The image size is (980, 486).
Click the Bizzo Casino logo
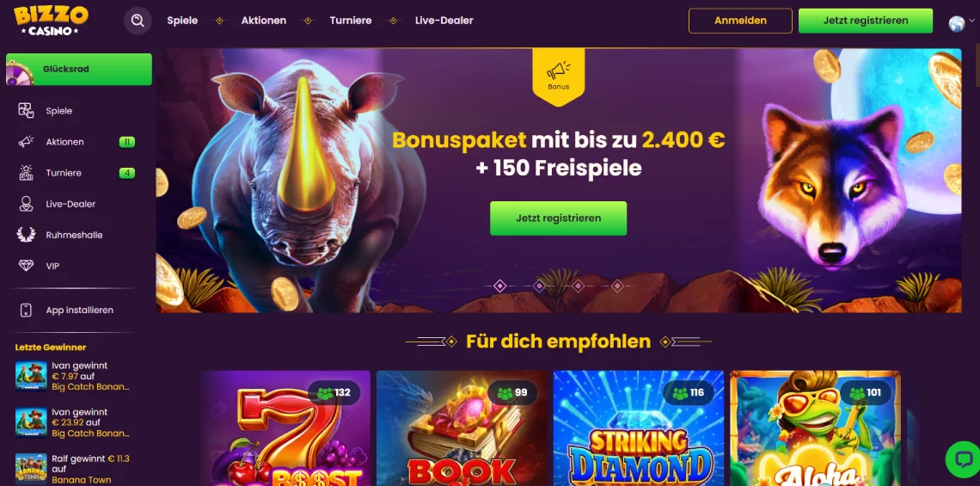coord(52,20)
